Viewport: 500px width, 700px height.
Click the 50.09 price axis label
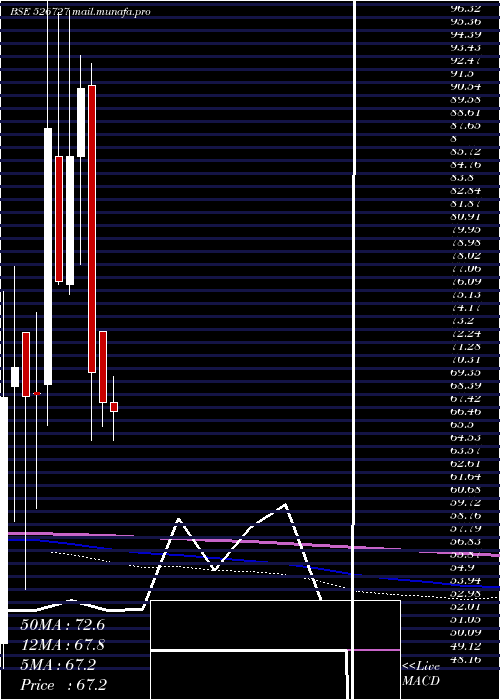click(465, 633)
